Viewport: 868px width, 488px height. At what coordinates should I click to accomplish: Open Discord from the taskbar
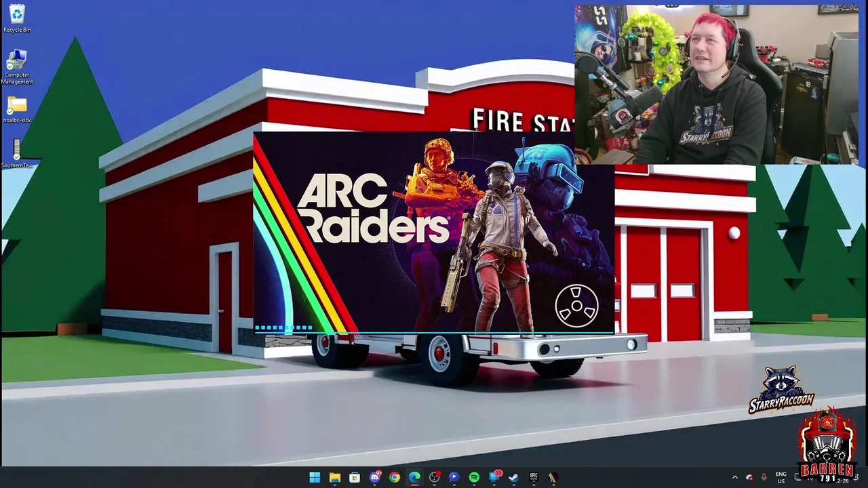pos(375,477)
